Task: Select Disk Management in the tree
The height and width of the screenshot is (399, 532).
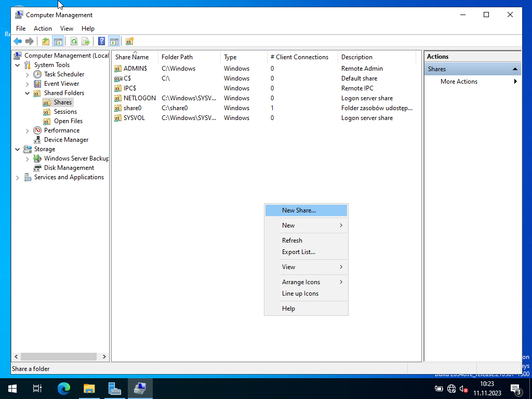Action: pos(69,168)
